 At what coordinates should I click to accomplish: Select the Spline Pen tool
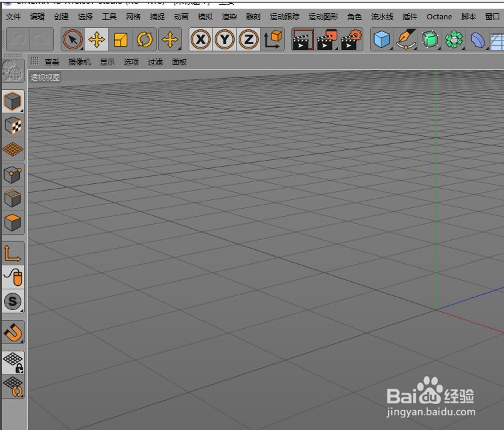point(406,39)
